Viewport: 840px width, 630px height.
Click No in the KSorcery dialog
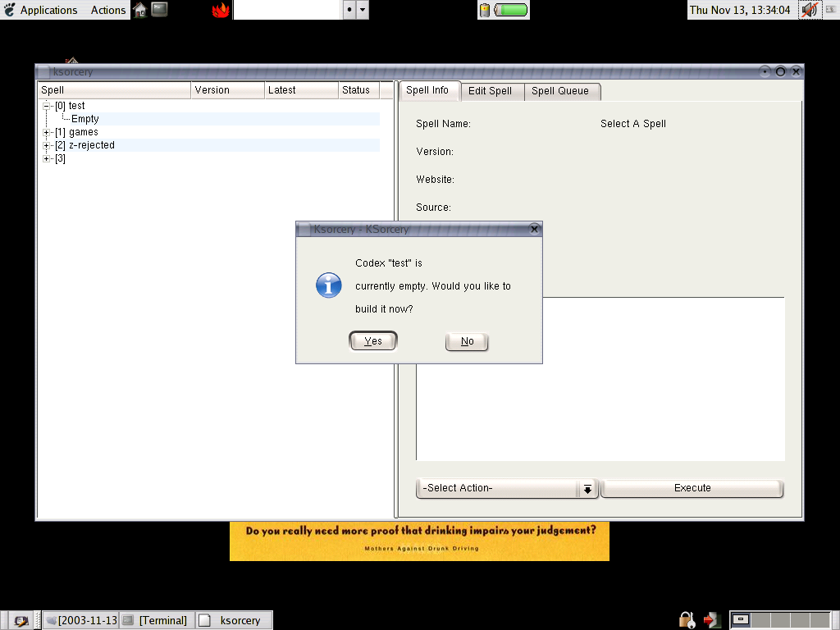pyautogui.click(x=467, y=341)
